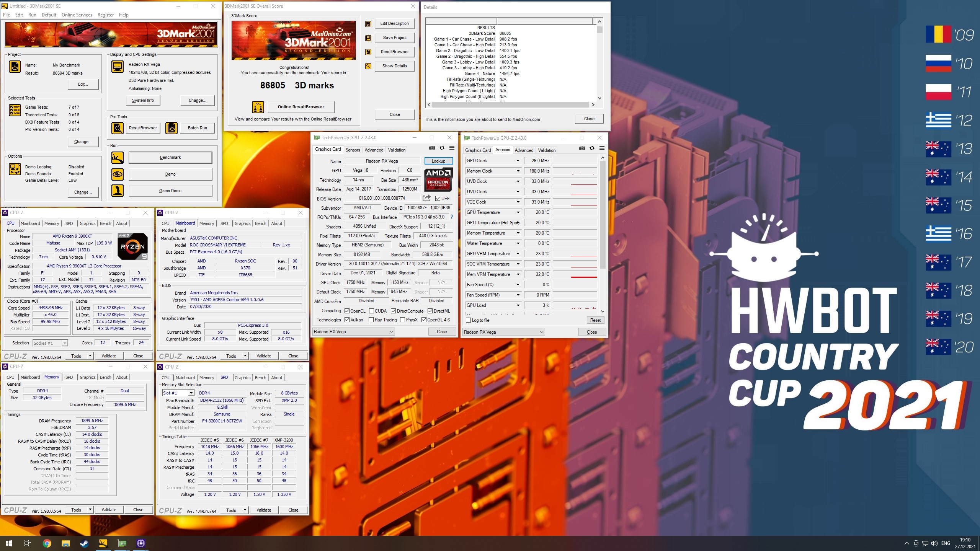Toggle the DirectCompute checkbox in GPU-Z
The image size is (980, 551).
point(393,311)
